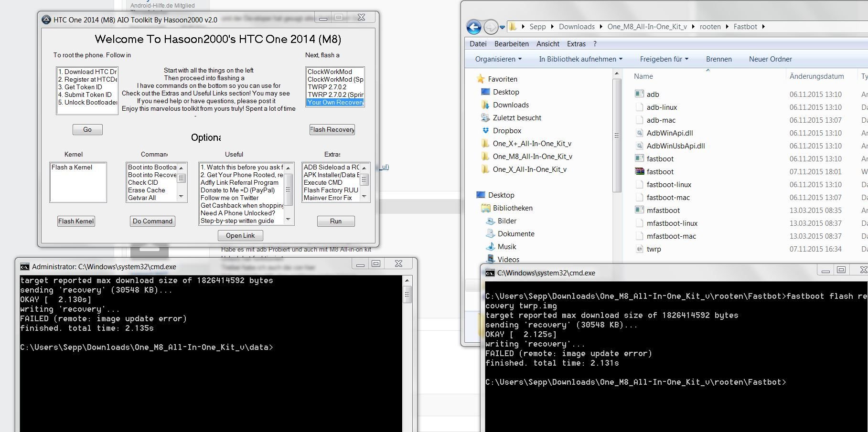The image size is (868, 432).
Task: Click Neuer Ordner in Explorer toolbar
Action: point(770,59)
